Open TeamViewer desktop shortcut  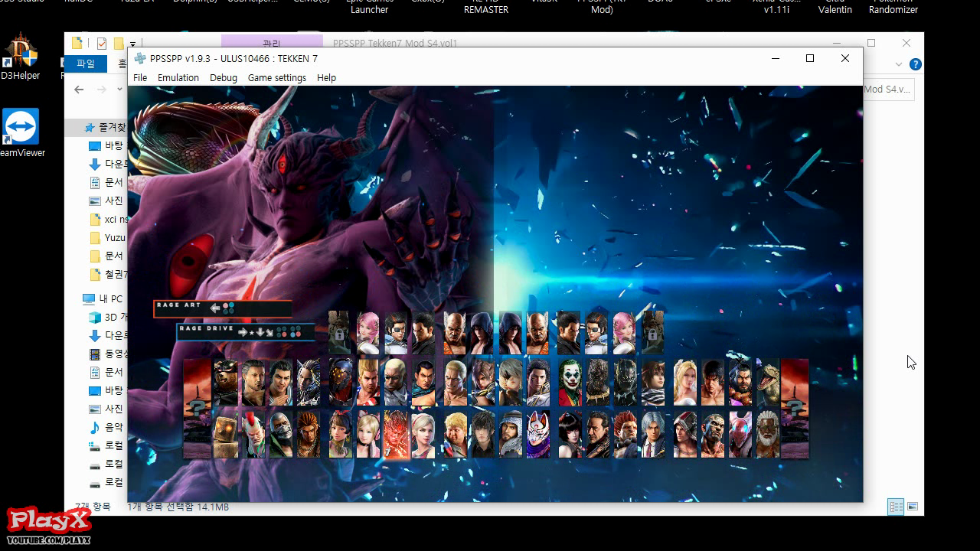pyautogui.click(x=21, y=132)
